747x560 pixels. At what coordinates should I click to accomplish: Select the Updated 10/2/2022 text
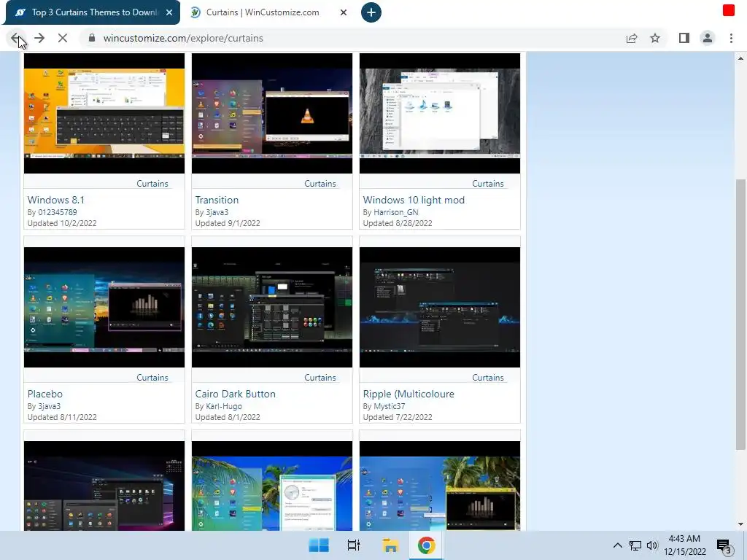(62, 223)
